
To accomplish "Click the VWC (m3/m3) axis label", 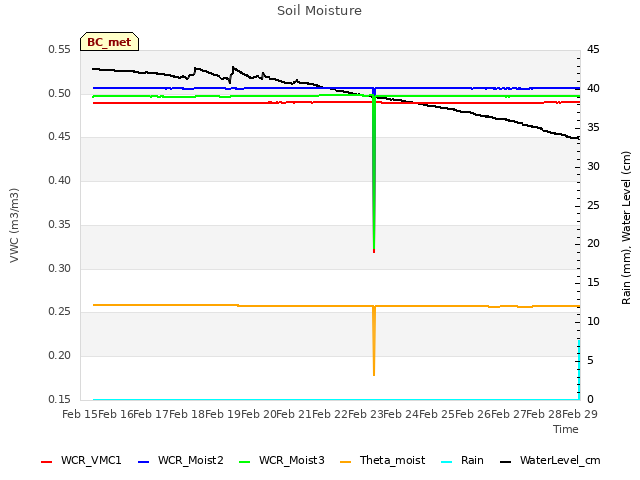I will pyautogui.click(x=14, y=225).
